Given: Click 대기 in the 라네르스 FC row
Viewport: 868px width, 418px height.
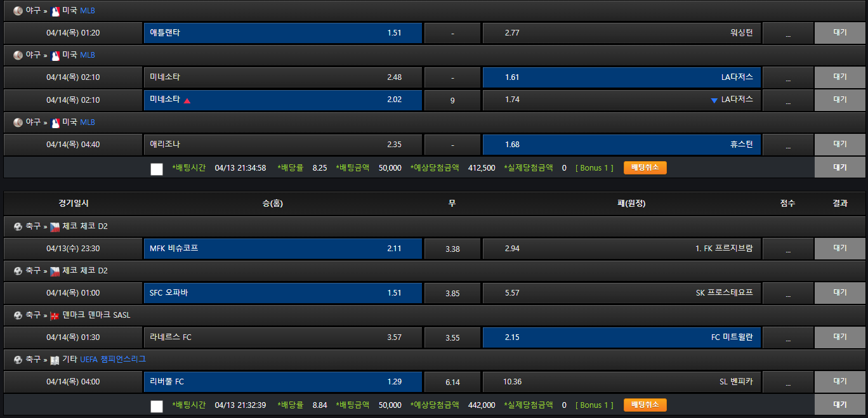Looking at the screenshot, I should click(840, 337).
